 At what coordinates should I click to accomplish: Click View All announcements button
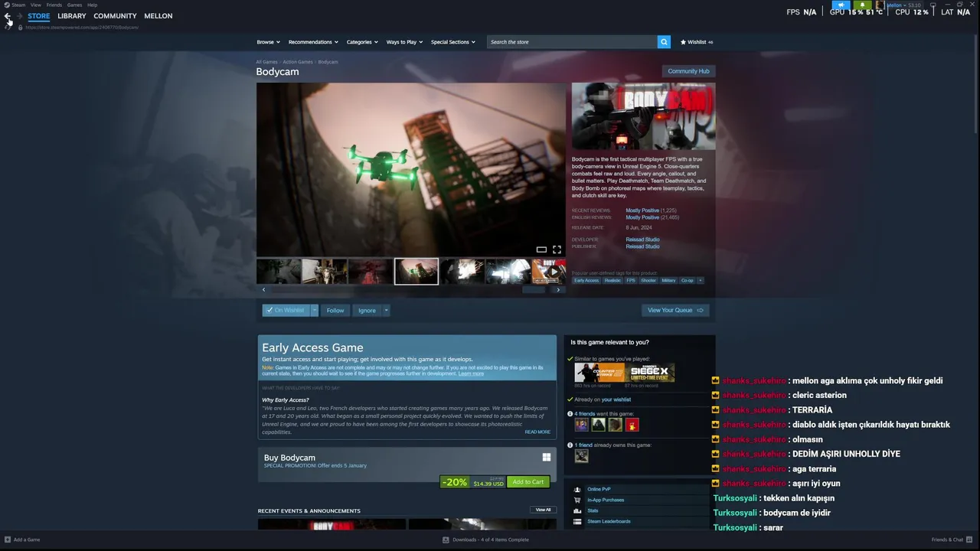[x=543, y=510]
